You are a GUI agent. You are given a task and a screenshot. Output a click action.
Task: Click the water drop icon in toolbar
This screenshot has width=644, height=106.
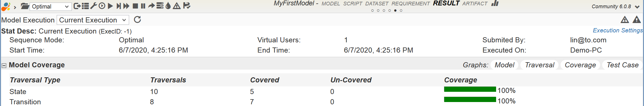pos(168,6)
